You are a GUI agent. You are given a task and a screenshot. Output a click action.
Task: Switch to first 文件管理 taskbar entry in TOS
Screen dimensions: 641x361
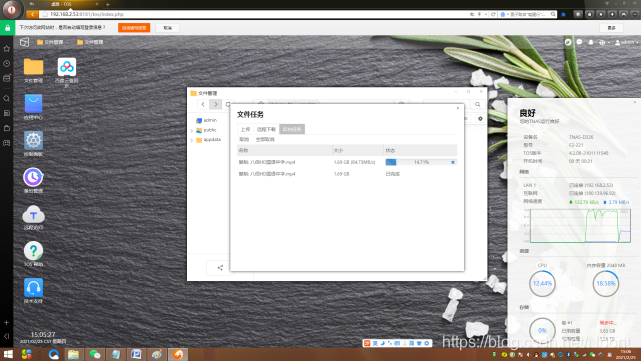(50, 42)
